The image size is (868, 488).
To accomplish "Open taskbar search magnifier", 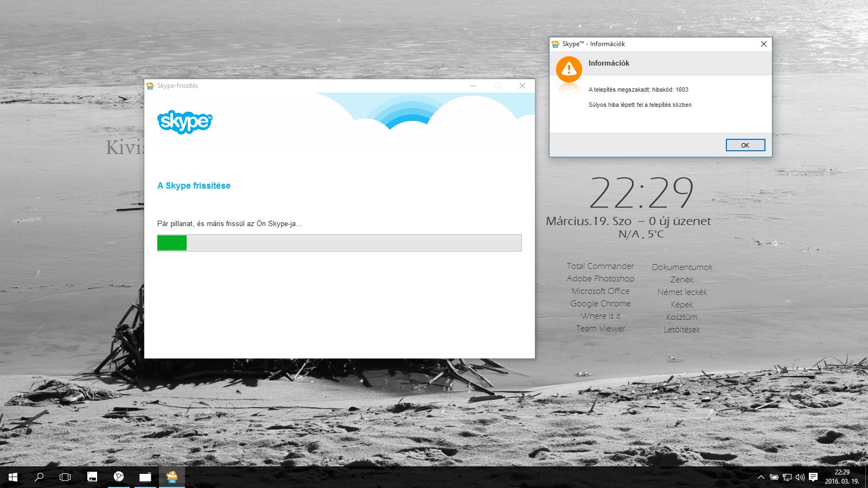I will click(x=39, y=477).
